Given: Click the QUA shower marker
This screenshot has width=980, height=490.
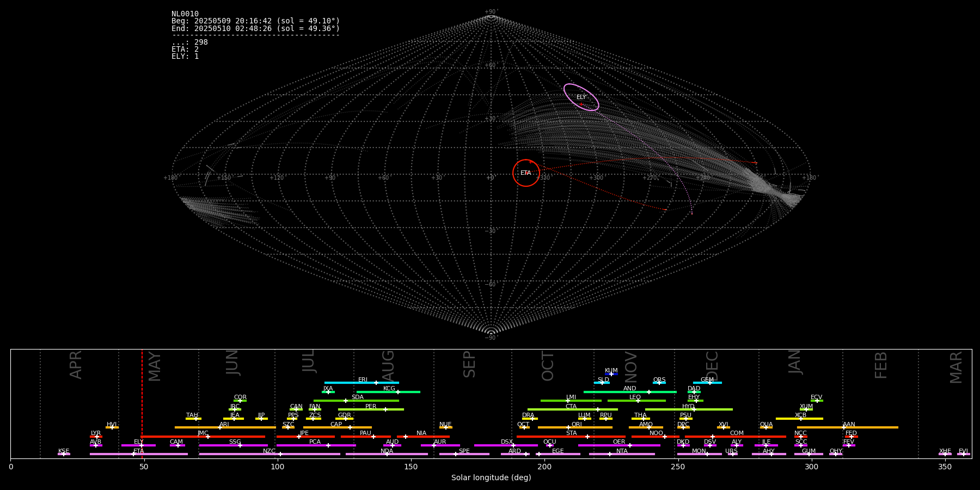Looking at the screenshot, I should (766, 427).
